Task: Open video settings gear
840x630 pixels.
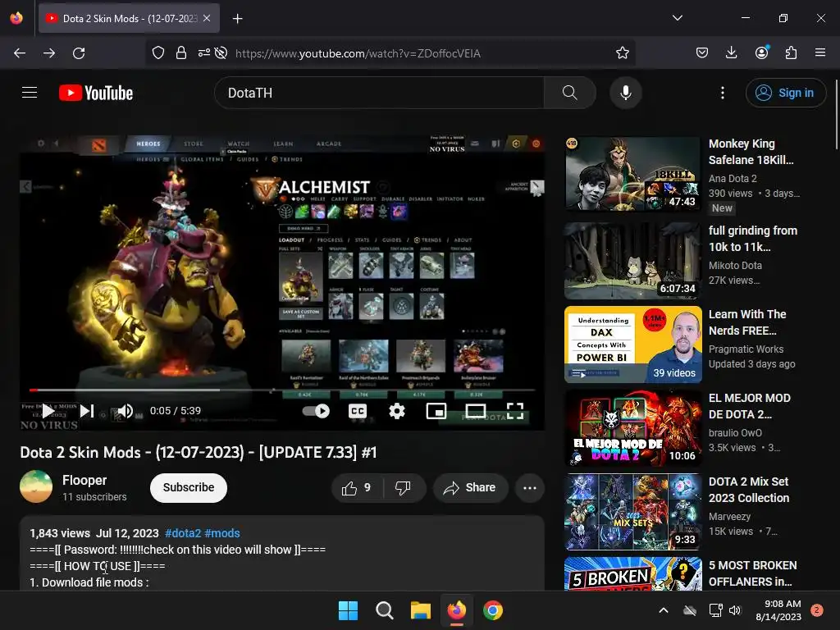Action: [396, 411]
